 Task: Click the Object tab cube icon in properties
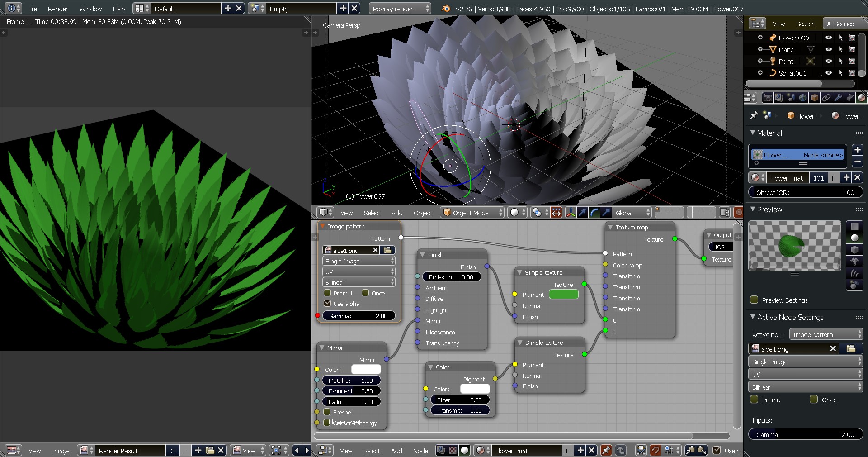tap(814, 98)
